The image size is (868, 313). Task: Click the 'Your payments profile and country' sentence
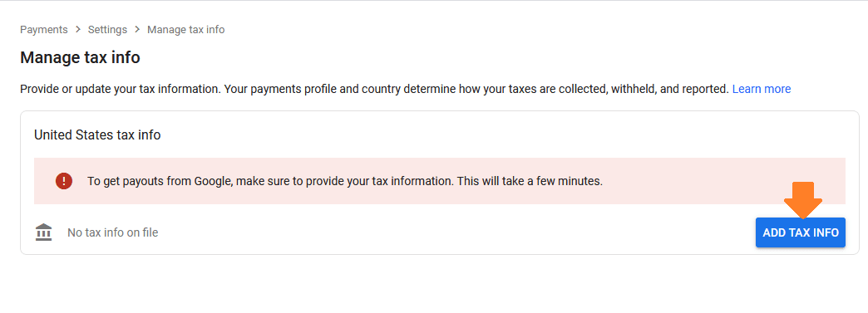pos(476,89)
